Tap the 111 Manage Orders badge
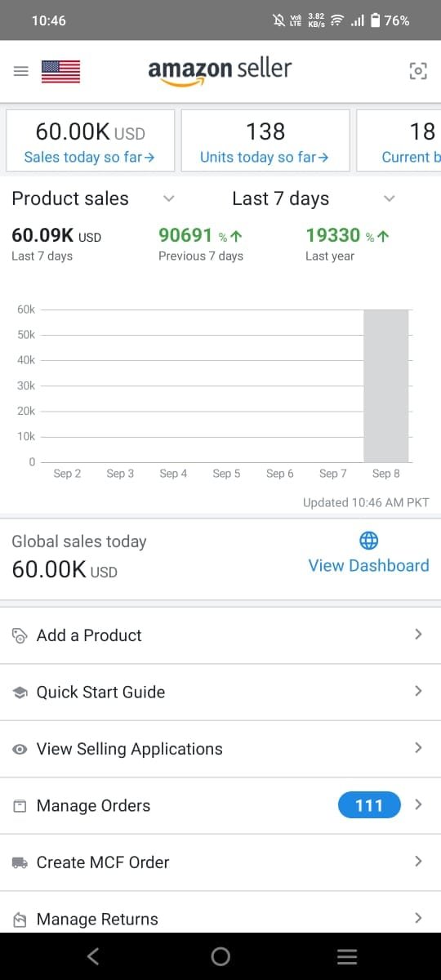The height and width of the screenshot is (980, 441). (x=369, y=806)
